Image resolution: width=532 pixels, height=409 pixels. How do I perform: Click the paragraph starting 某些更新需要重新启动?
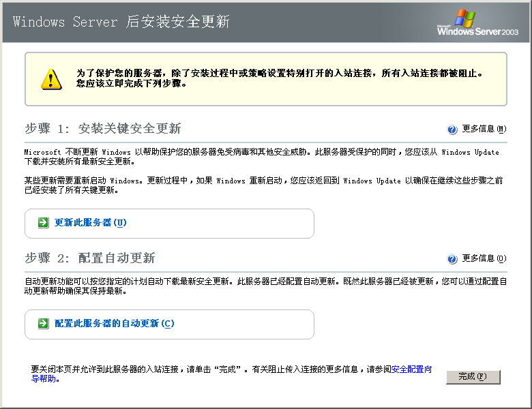tap(263, 185)
